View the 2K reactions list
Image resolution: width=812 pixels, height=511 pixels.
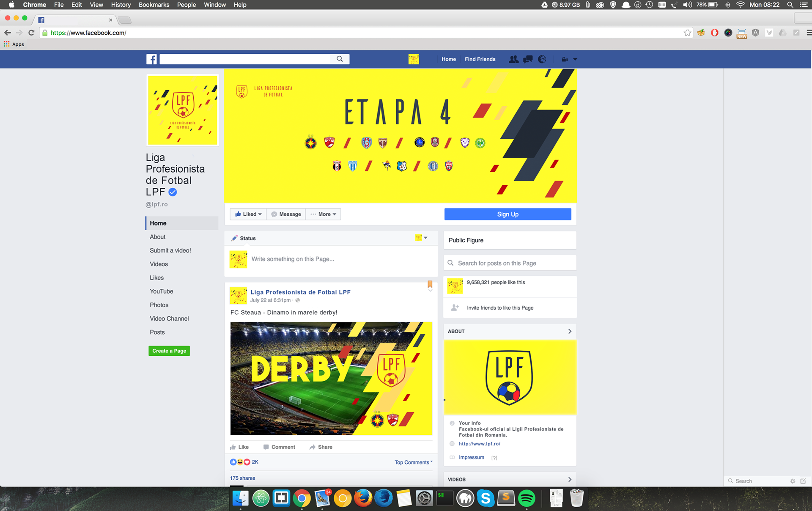click(244, 462)
